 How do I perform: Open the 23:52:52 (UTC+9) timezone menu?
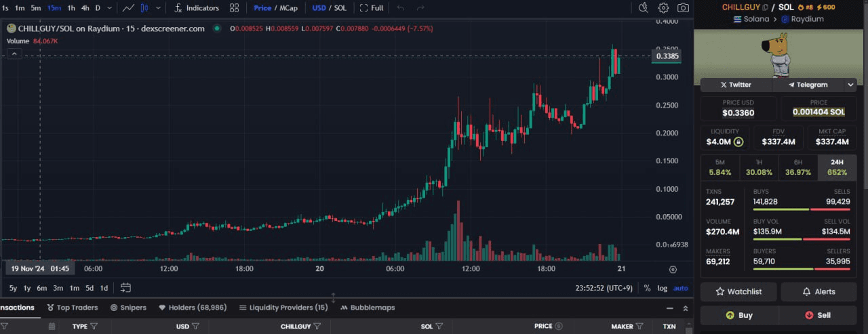(x=604, y=288)
